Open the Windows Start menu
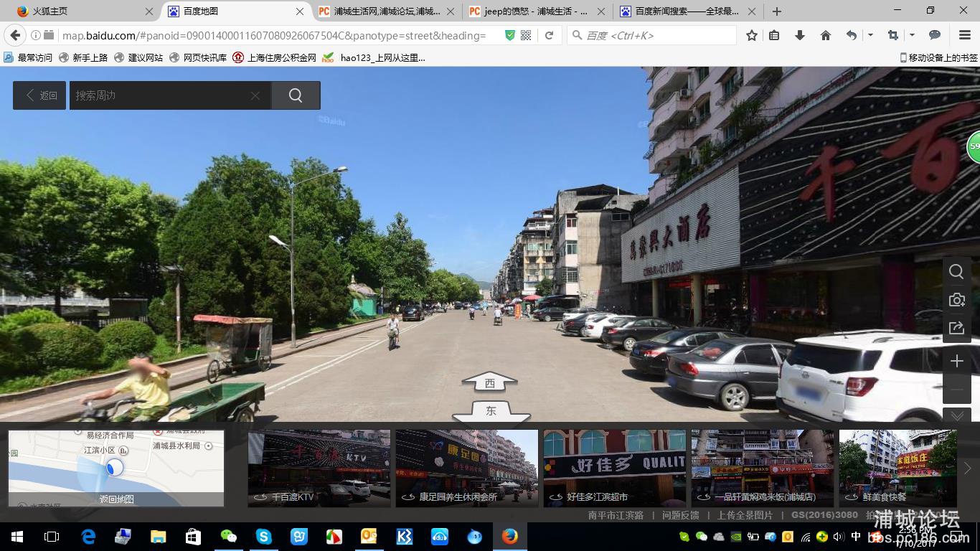 [x=17, y=537]
